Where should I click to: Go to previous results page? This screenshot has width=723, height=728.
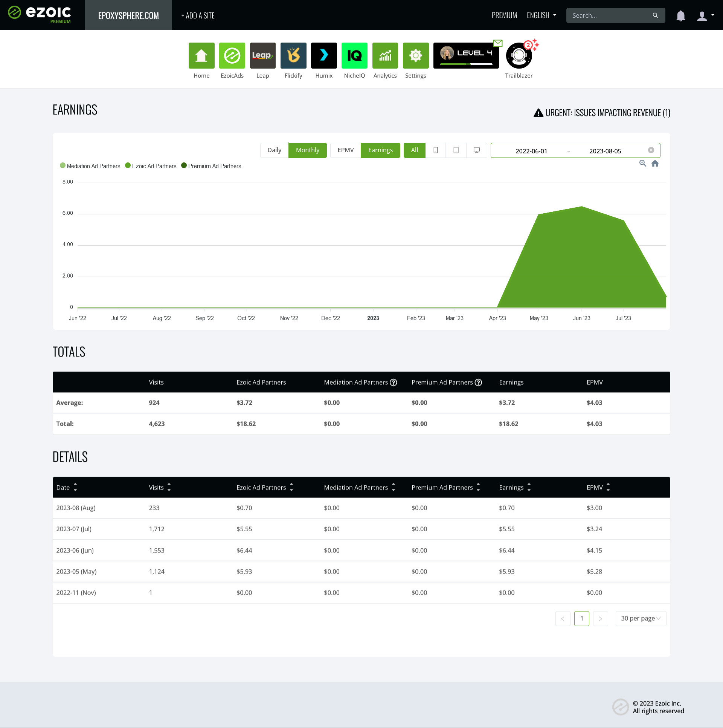(x=563, y=619)
